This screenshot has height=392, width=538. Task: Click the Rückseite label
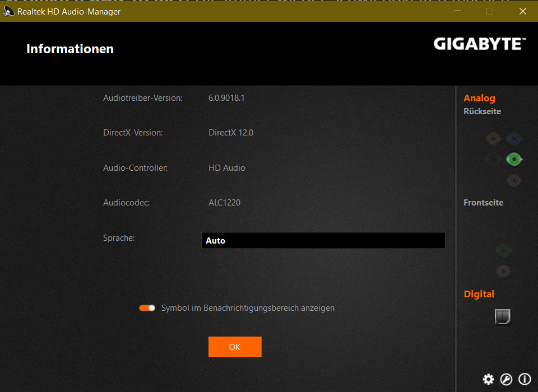[x=482, y=111]
